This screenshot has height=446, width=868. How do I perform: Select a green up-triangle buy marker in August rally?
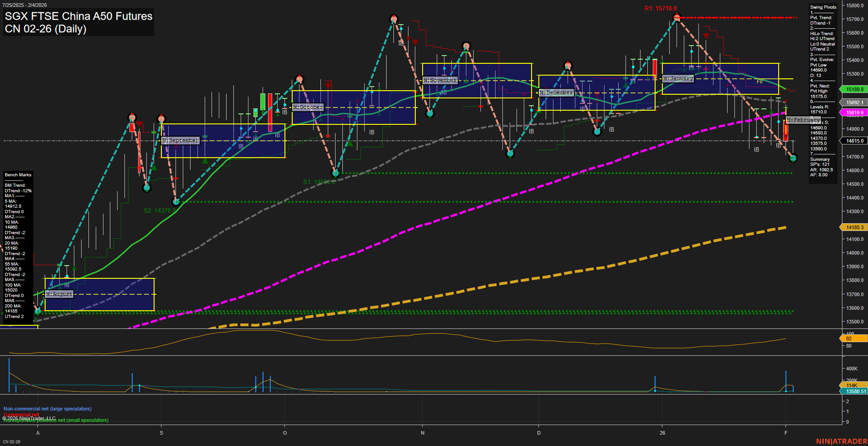point(73,268)
